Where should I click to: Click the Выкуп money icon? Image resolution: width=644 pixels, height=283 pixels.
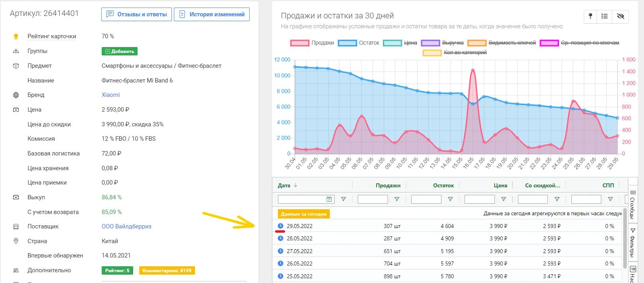[x=16, y=197]
